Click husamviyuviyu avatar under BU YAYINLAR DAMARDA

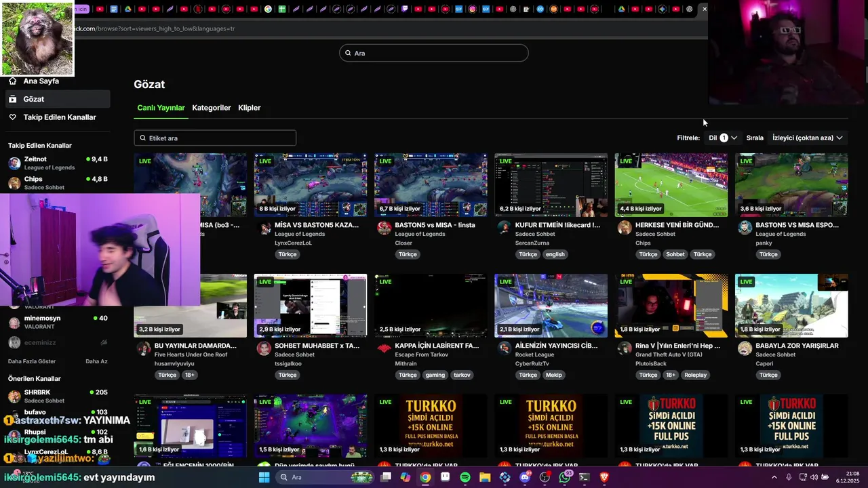(x=144, y=349)
